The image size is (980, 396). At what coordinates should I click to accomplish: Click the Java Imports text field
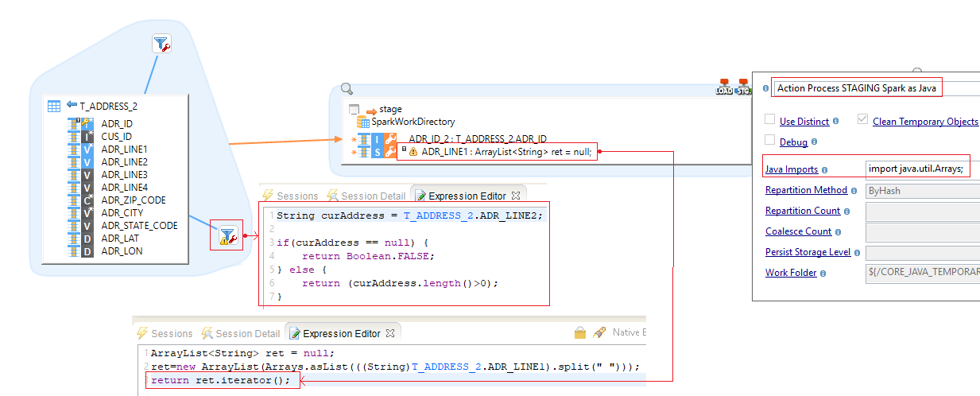pos(918,169)
